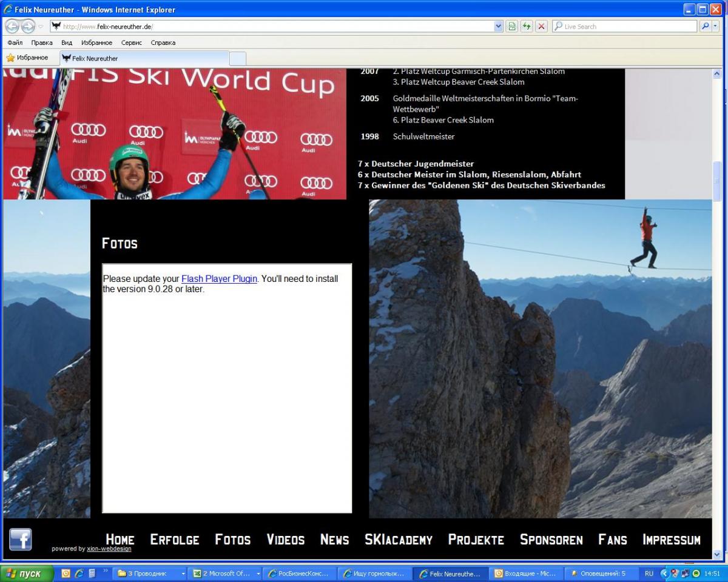The image size is (728, 582).
Task: Open the search provider dropdown arrow
Action: (715, 26)
